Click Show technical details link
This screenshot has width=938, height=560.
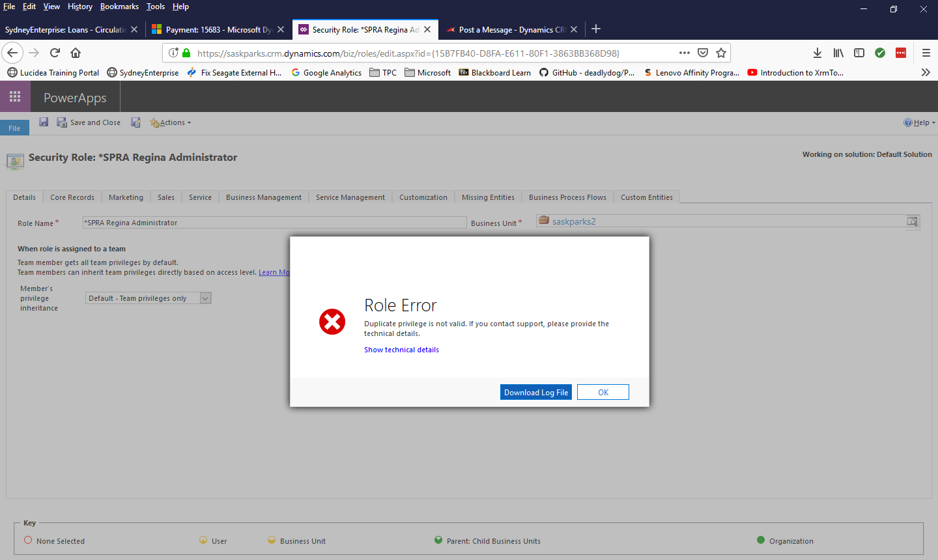coord(401,350)
